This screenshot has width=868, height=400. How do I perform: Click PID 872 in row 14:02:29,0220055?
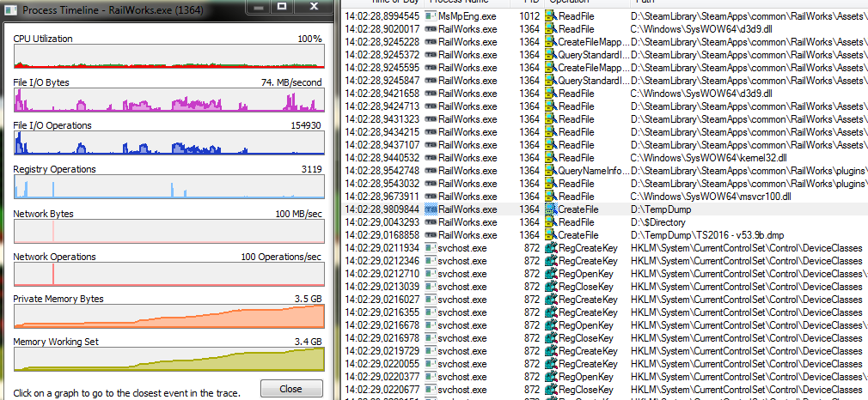pyautogui.click(x=531, y=364)
